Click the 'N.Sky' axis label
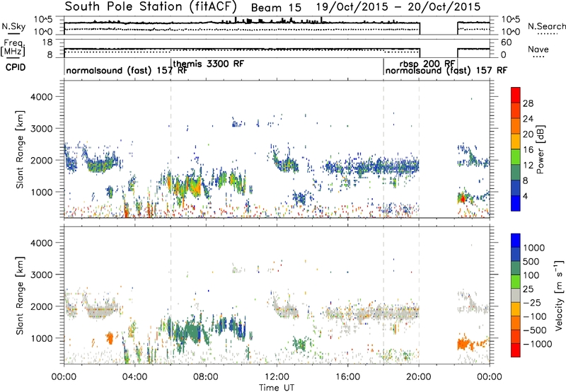Screen dimensions: 566x392 (x=13, y=26)
